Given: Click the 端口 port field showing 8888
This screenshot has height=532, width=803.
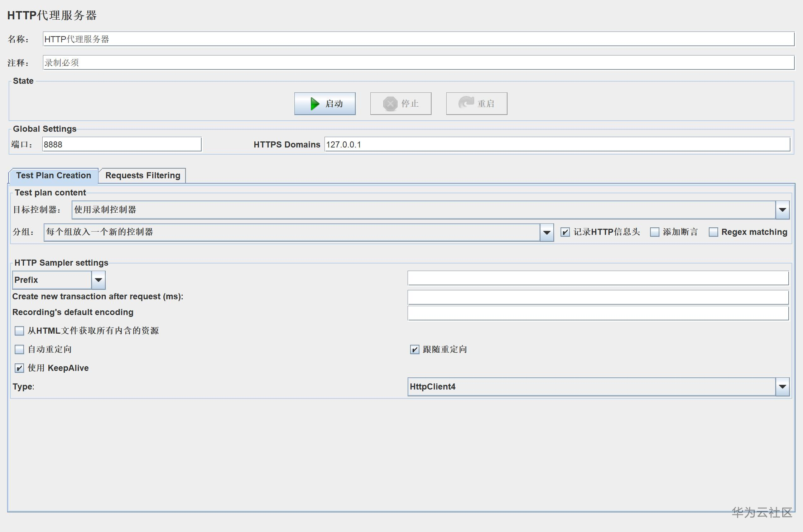Looking at the screenshot, I should 122,145.
